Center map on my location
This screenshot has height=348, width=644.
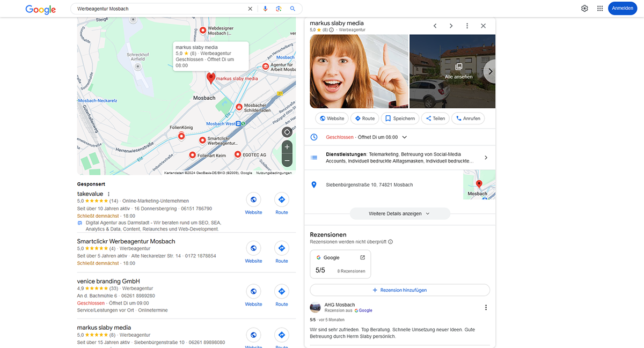click(x=287, y=132)
